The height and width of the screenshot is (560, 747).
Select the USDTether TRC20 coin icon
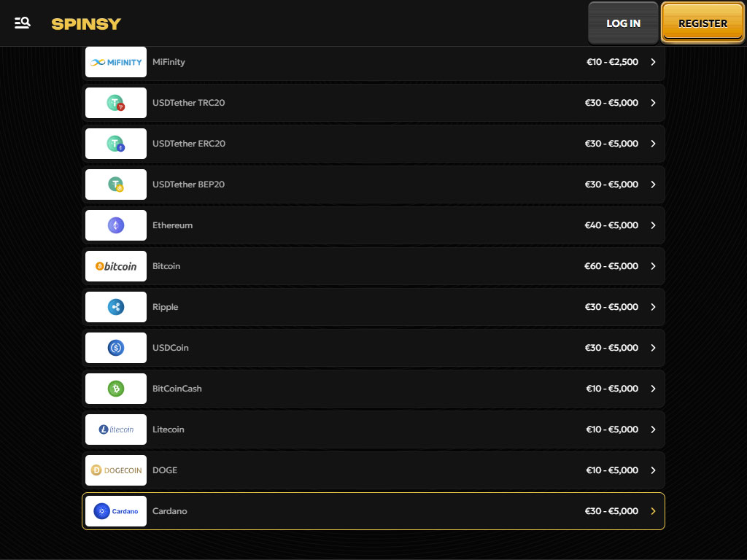tap(116, 103)
